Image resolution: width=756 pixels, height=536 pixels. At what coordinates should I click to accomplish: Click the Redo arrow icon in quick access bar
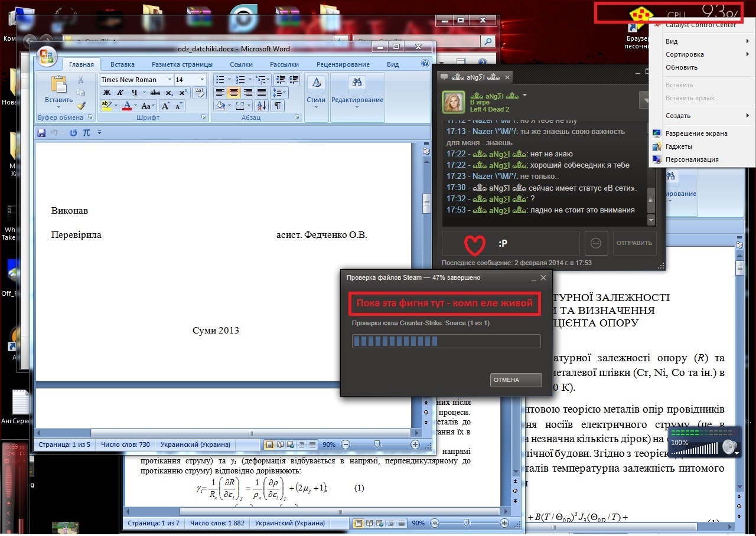pos(73,133)
